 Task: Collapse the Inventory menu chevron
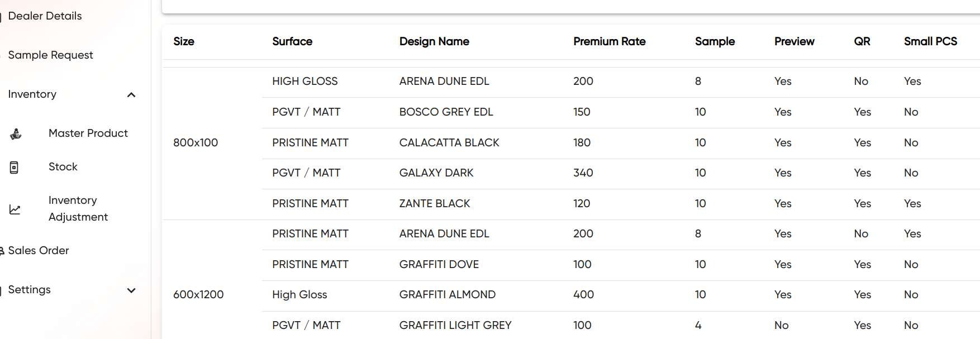(131, 95)
